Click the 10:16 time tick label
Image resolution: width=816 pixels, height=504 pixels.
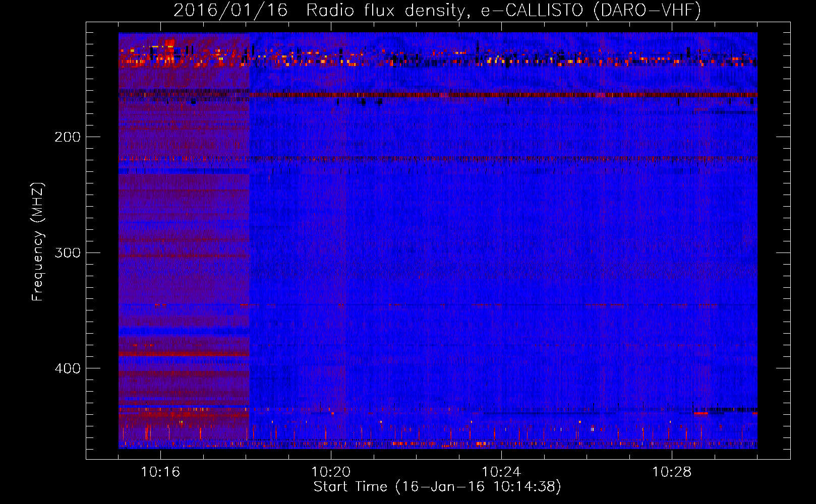pos(160,472)
